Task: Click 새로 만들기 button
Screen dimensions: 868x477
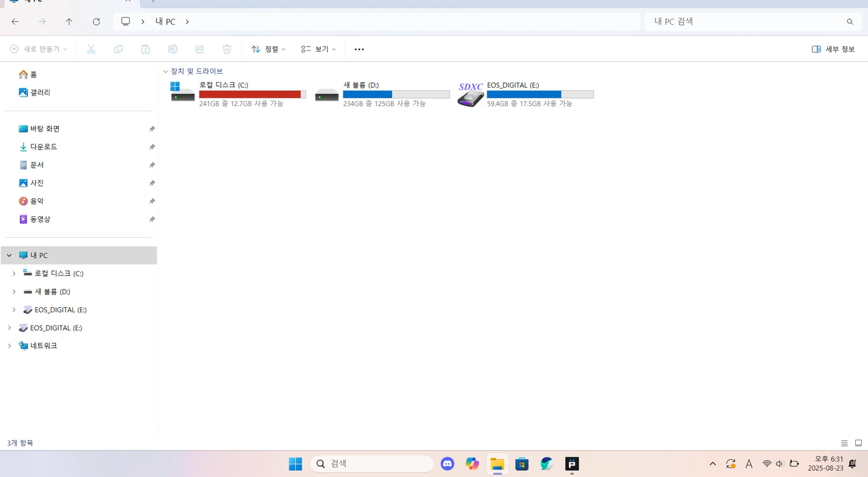Action: coord(38,49)
